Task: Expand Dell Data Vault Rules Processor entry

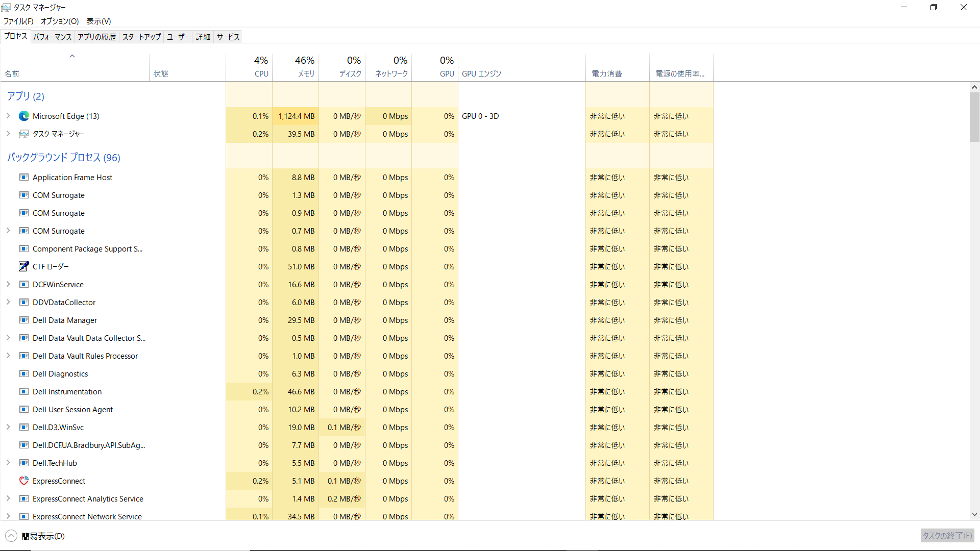Action: tap(8, 356)
